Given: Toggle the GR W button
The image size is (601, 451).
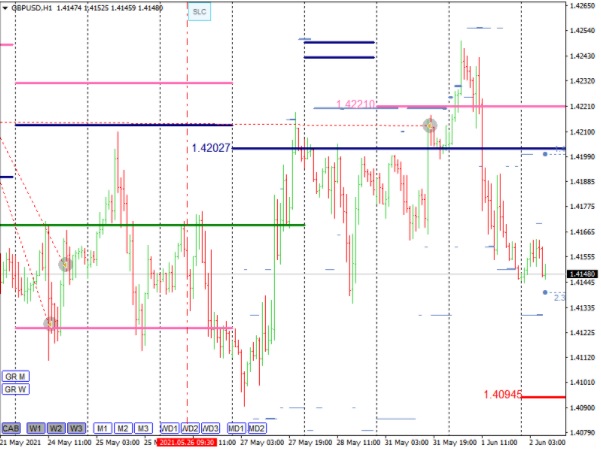Looking at the screenshot, I should point(16,390).
